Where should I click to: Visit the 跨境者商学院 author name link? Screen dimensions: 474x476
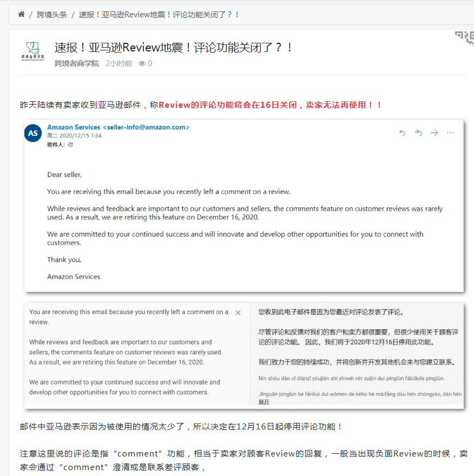[77, 63]
